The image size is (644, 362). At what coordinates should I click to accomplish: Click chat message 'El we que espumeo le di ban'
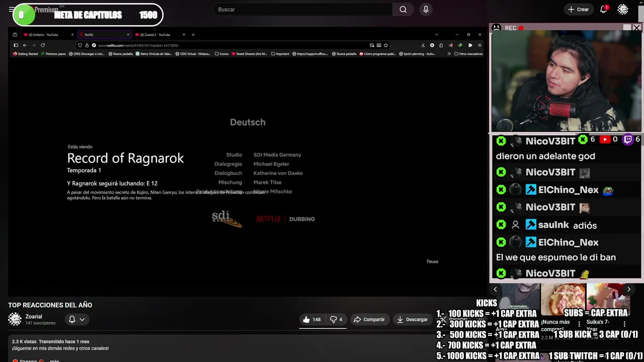(556, 257)
